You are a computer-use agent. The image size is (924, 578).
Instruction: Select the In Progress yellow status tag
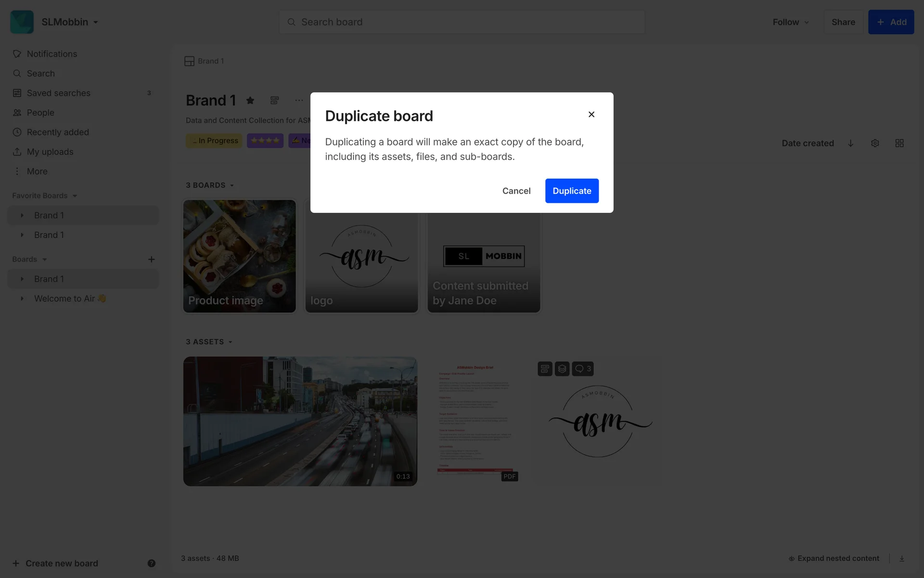214,141
